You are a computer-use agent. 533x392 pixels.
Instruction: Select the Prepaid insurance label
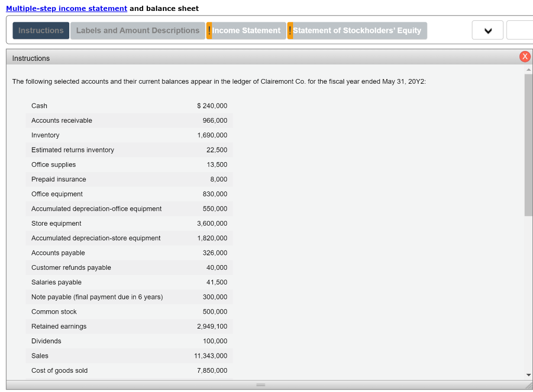pyautogui.click(x=58, y=179)
